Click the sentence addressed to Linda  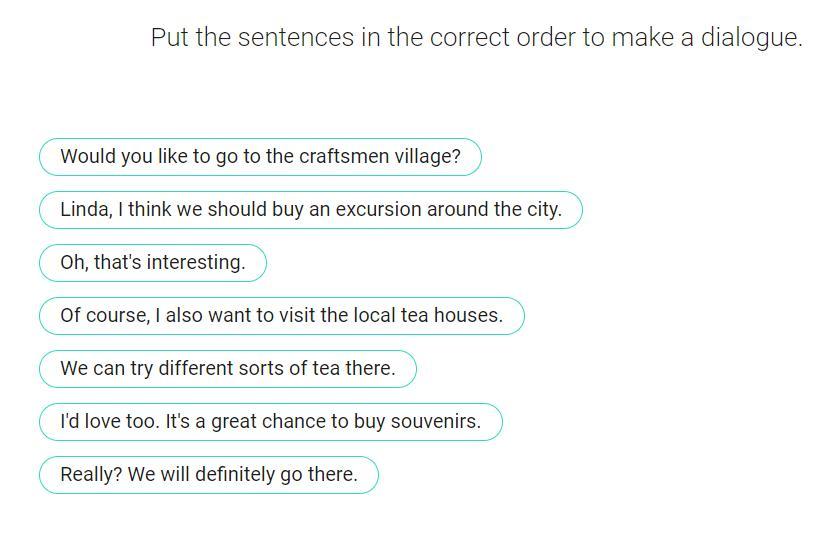(x=311, y=210)
